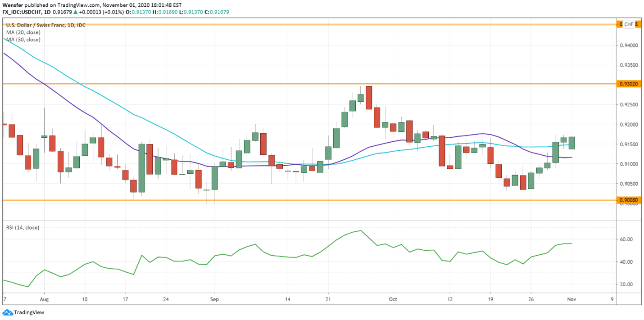
Task: Click the 14 date tick on time axis
Action: tap(288, 298)
